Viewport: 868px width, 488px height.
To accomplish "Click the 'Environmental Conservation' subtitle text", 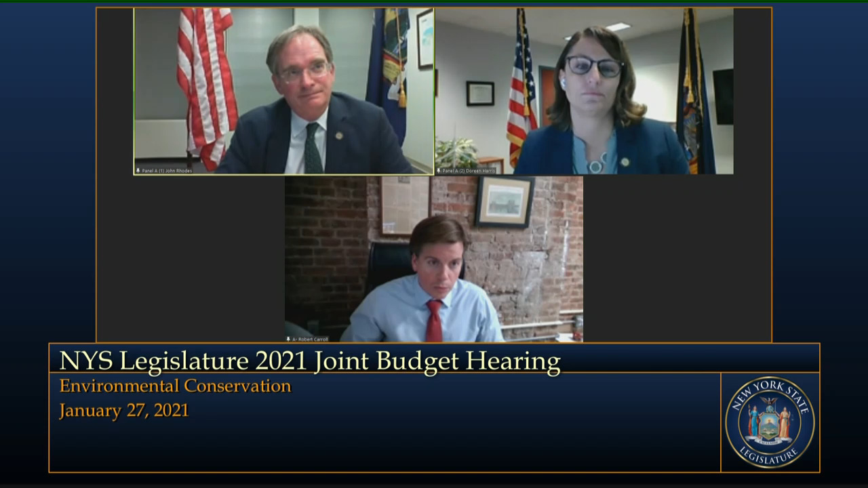I will coord(175,386).
